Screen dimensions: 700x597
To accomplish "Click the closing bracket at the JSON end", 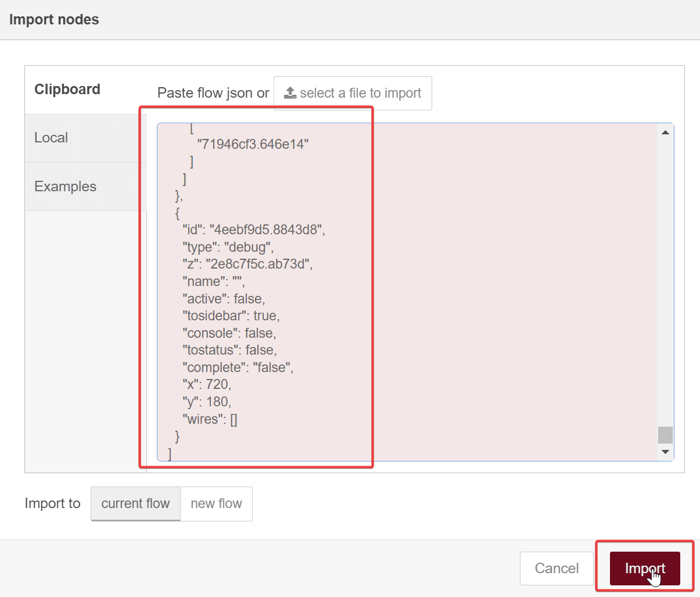I will click(169, 454).
